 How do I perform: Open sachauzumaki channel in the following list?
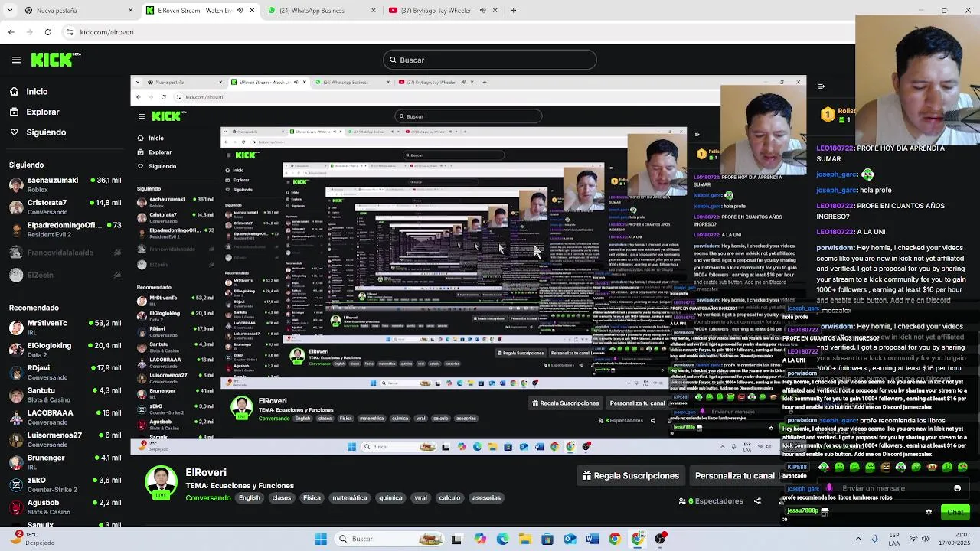tap(64, 184)
